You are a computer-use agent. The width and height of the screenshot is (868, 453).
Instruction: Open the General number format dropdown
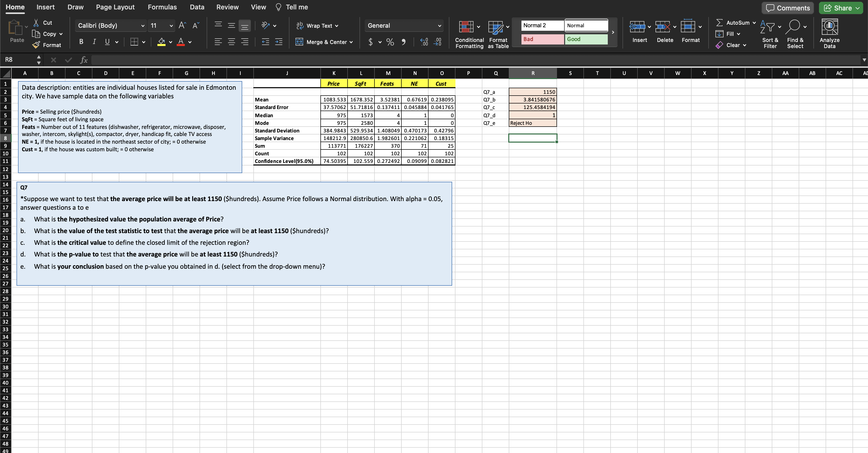click(439, 26)
